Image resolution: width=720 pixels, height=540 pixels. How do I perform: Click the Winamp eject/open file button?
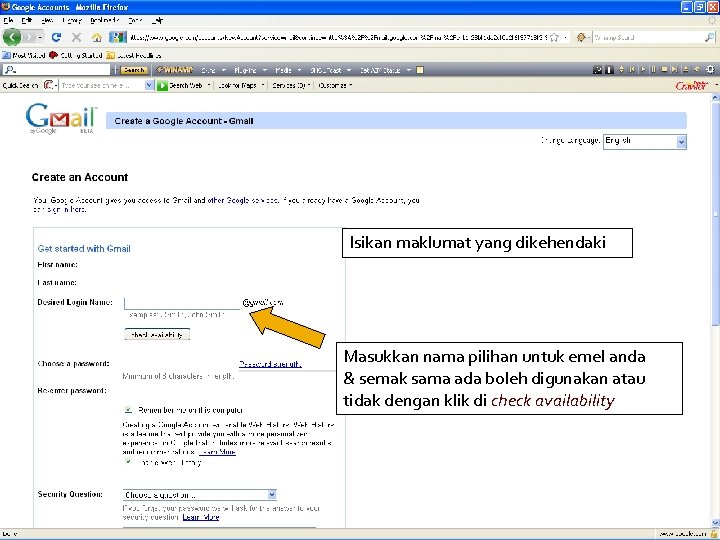click(x=685, y=70)
